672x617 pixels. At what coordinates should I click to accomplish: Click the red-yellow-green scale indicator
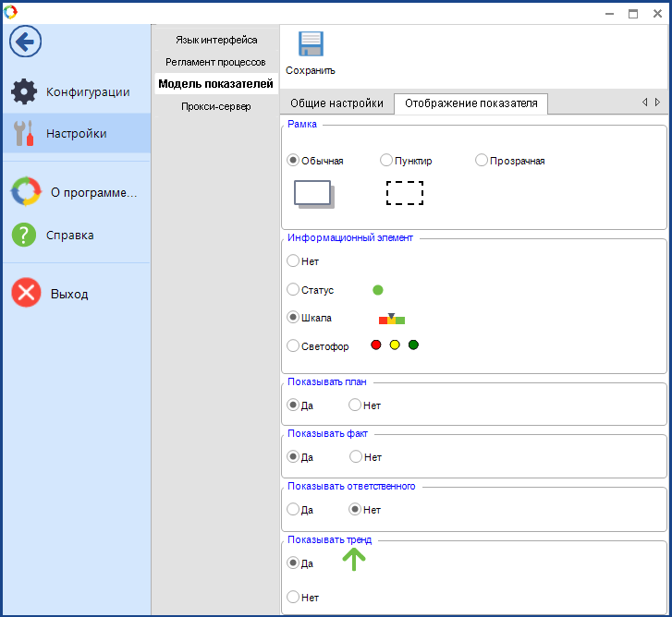click(x=392, y=319)
